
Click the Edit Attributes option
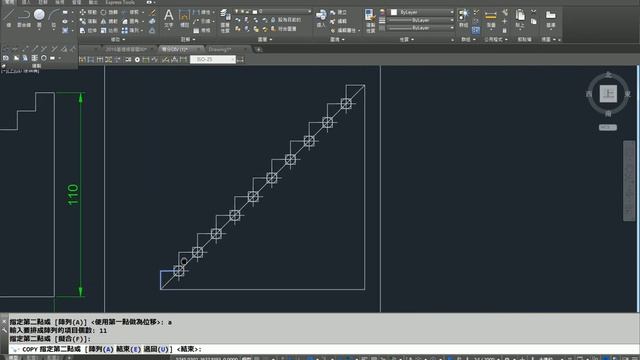pos(344,30)
